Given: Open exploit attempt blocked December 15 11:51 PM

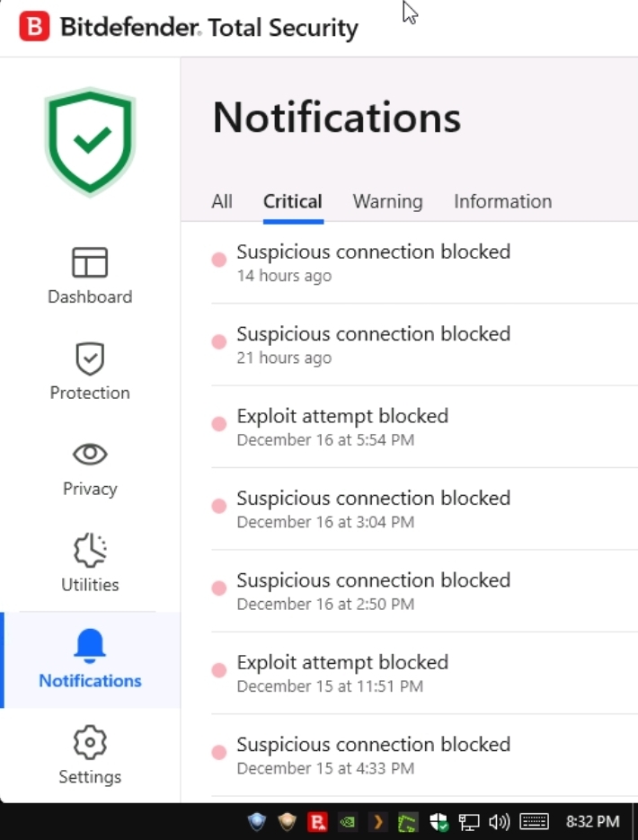Looking at the screenshot, I should (342, 672).
